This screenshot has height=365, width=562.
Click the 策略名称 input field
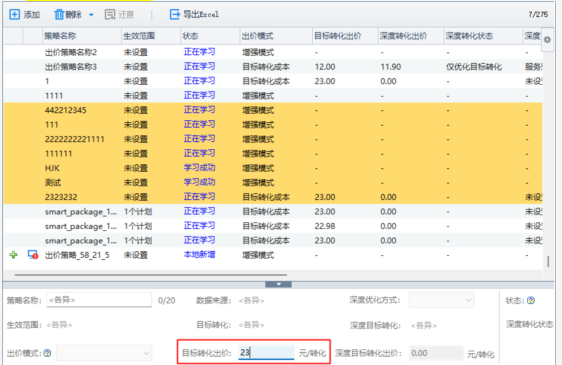[x=99, y=300]
